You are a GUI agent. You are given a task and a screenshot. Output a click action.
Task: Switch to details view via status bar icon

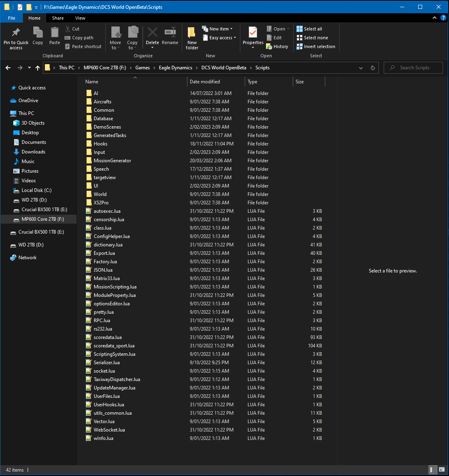pyautogui.click(x=433, y=470)
